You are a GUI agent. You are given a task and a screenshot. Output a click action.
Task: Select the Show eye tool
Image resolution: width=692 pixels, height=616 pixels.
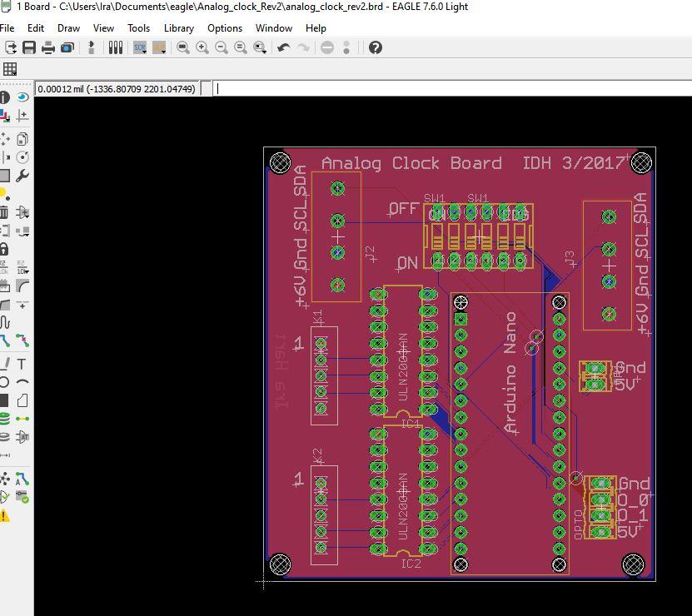[x=22, y=97]
